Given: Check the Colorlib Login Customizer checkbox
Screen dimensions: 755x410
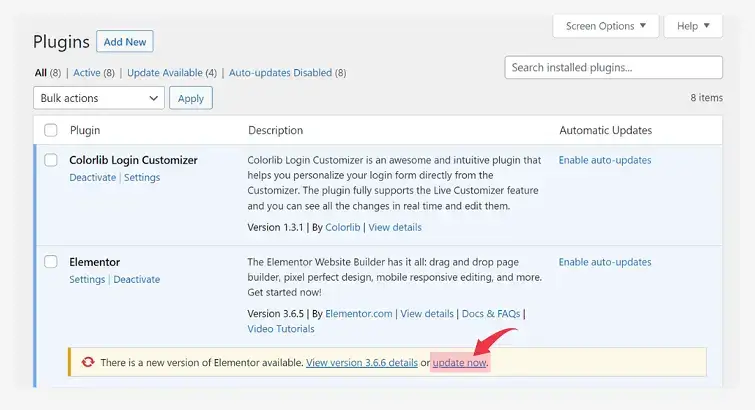Looking at the screenshot, I should pyautogui.click(x=51, y=160).
